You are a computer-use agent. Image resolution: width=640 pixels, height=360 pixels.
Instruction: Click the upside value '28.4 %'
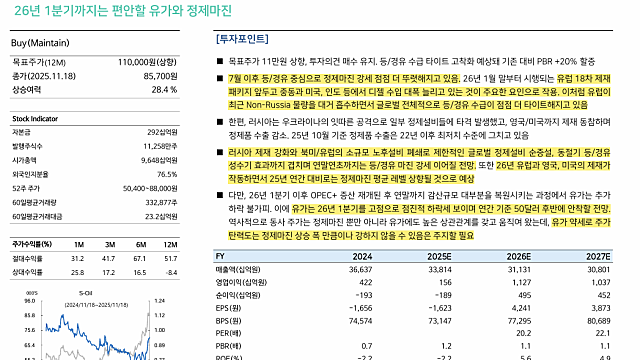pos(164,89)
